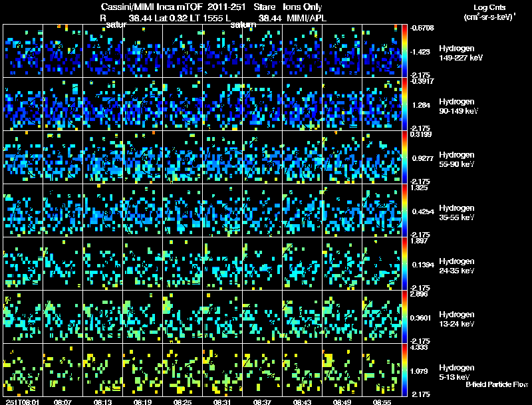Screen dimensions: 532x405
Task: Click the color bar beside Hydrogen 90-149 keV
Action: (x=404, y=104)
